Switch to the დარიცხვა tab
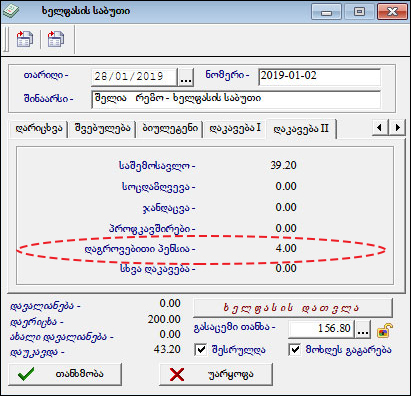411x396 pixels. 39,129
